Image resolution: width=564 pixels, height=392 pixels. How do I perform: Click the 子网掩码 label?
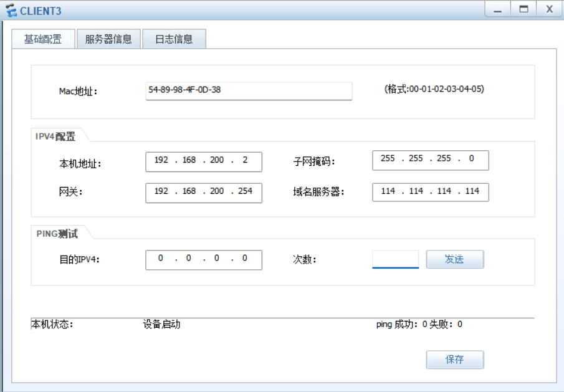click(x=314, y=161)
